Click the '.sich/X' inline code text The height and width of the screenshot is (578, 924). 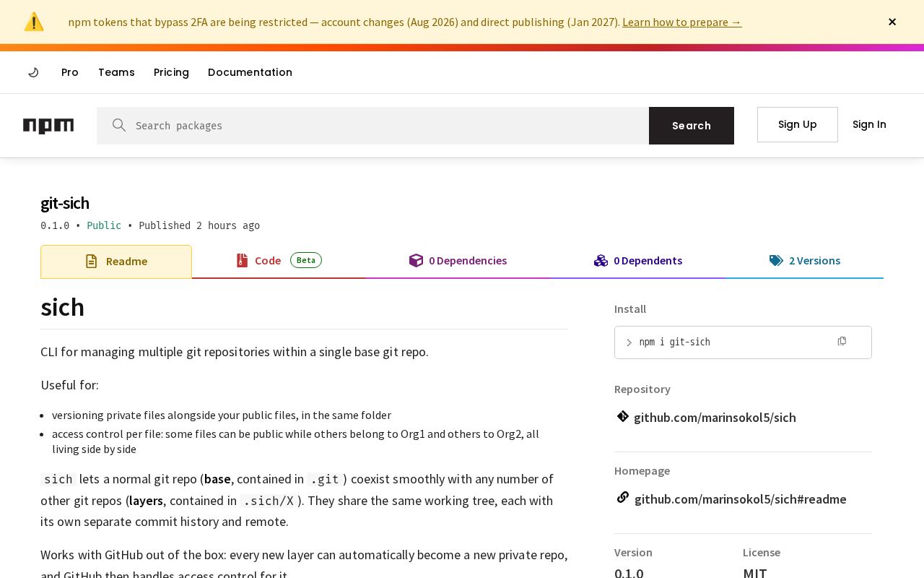[x=269, y=501]
